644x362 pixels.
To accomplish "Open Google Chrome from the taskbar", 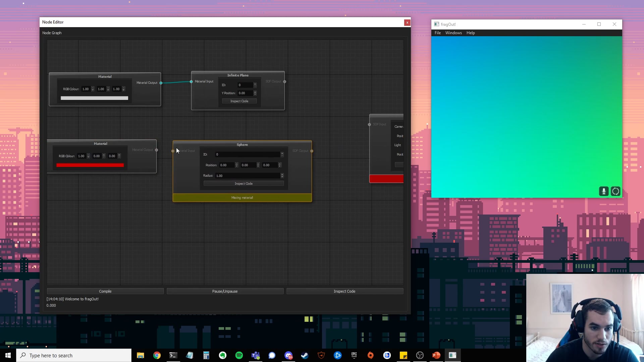I will (157, 355).
